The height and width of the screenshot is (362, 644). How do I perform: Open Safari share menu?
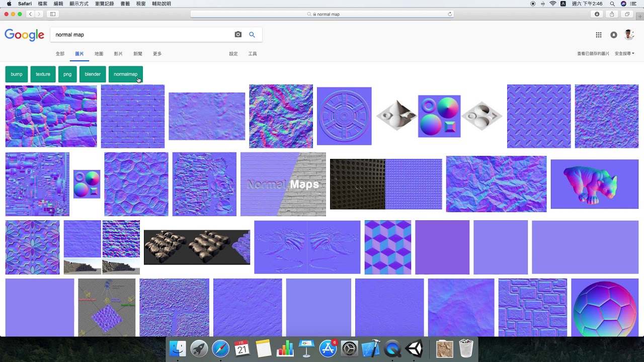(612, 14)
